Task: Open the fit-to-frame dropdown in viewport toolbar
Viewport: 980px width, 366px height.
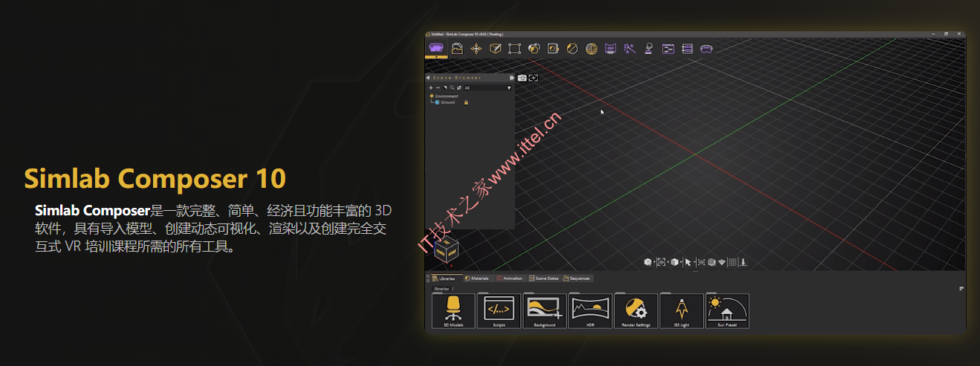Action: click(x=668, y=262)
